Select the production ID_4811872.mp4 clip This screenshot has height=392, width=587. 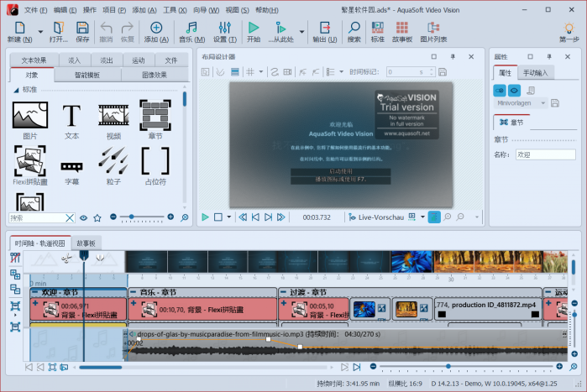pyautogui.click(x=488, y=309)
